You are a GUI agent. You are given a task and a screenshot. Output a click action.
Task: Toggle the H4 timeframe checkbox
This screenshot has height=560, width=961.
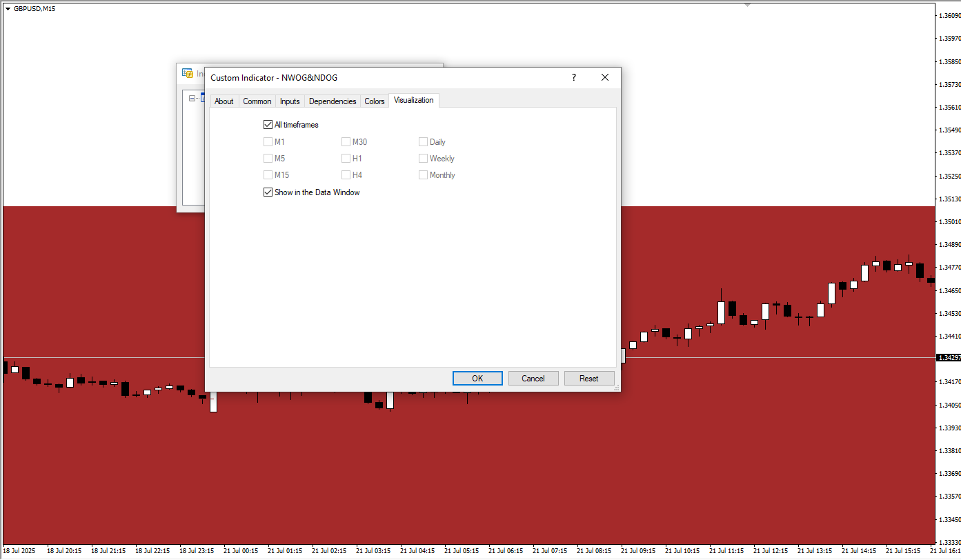tap(346, 175)
